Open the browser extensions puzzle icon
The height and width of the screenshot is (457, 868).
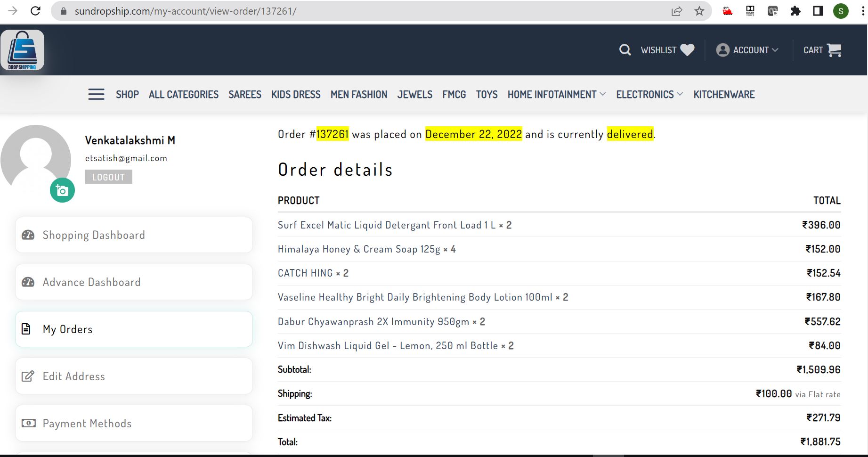[795, 11]
